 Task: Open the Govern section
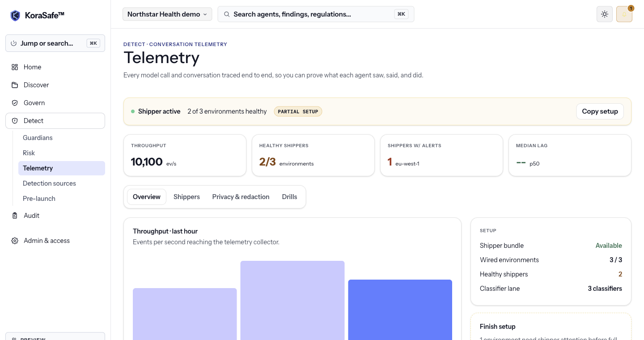tap(55, 103)
